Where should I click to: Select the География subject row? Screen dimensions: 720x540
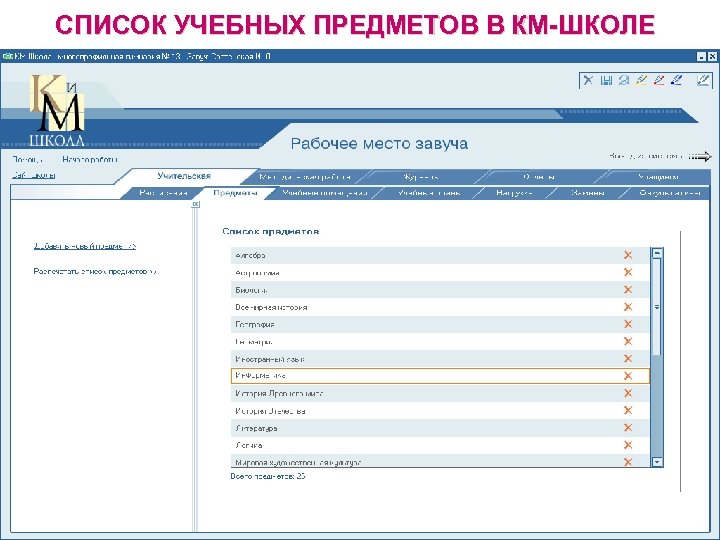440,324
